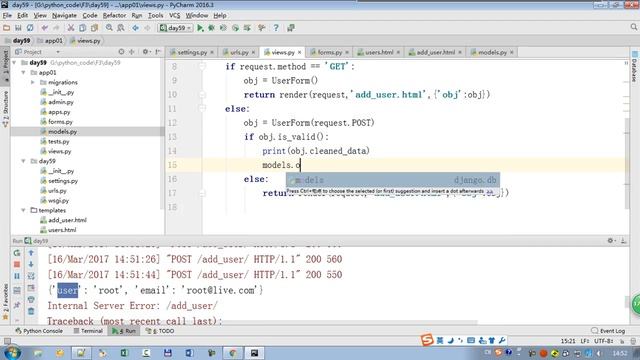Toggle scroll to end in Run panel
Screen dimensions: 640x360
pos(31,288)
